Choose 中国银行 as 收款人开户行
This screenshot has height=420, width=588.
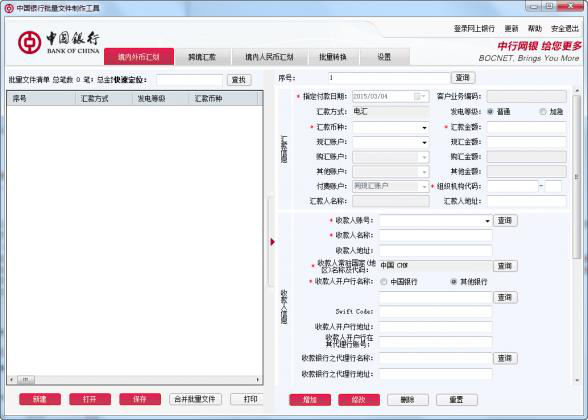(383, 282)
